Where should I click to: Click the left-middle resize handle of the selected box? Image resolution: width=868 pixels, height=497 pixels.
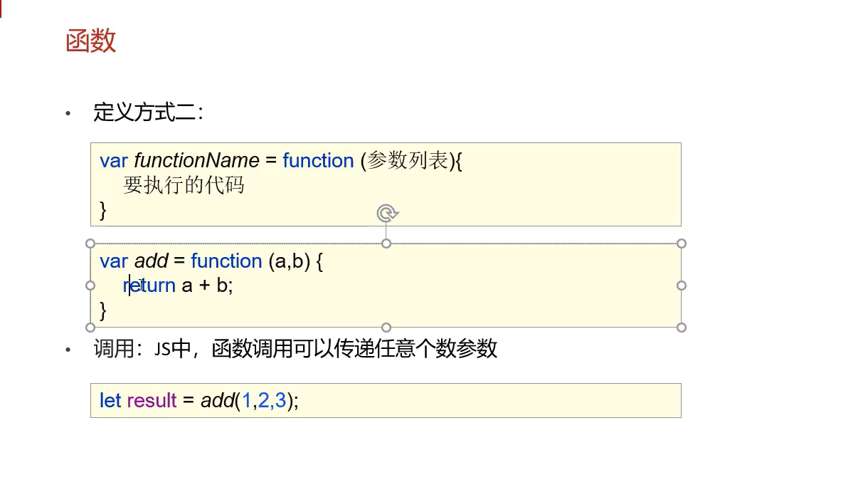pyautogui.click(x=90, y=286)
